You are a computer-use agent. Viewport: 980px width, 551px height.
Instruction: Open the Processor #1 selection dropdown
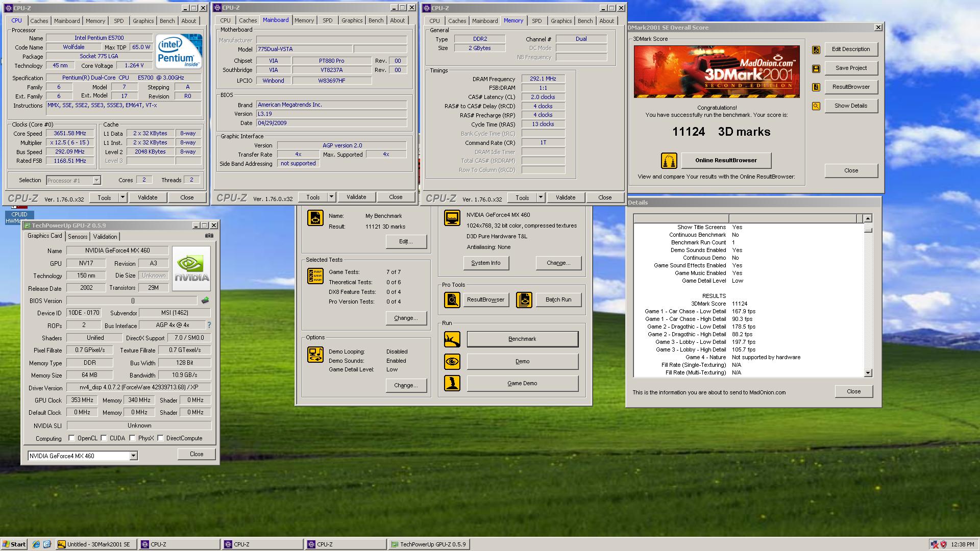tap(96, 181)
